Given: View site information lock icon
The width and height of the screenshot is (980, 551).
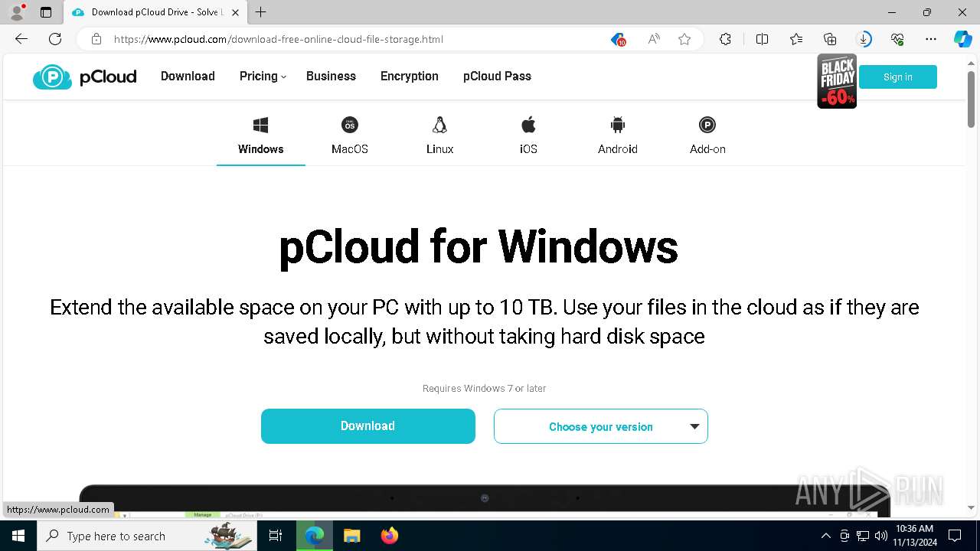Looking at the screenshot, I should click(x=96, y=39).
